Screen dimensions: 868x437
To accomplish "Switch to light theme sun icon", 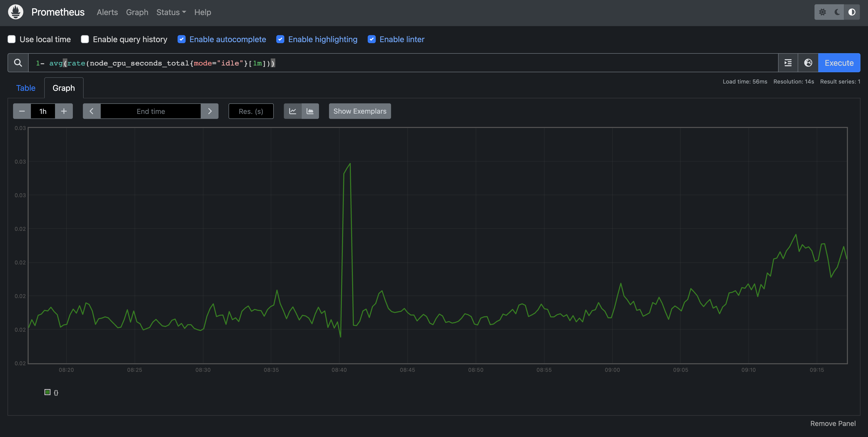I will 822,12.
